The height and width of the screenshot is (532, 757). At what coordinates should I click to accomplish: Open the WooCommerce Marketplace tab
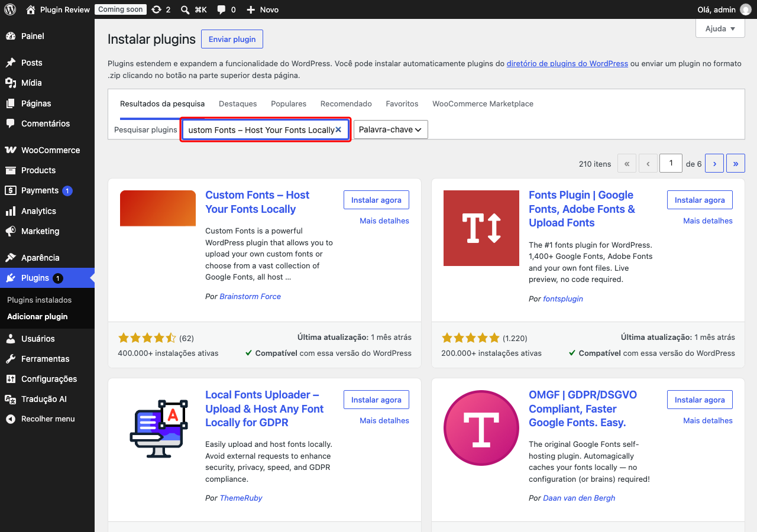pyautogui.click(x=483, y=103)
